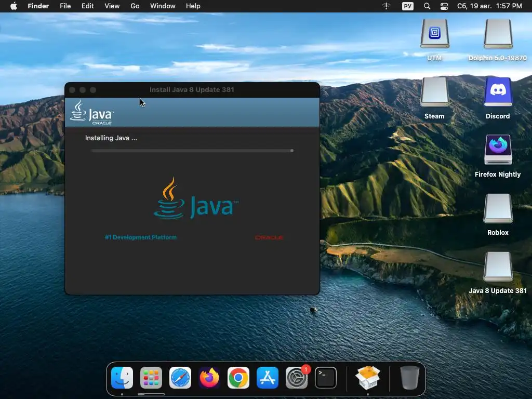Click the installer's minimize window button

[83, 90]
